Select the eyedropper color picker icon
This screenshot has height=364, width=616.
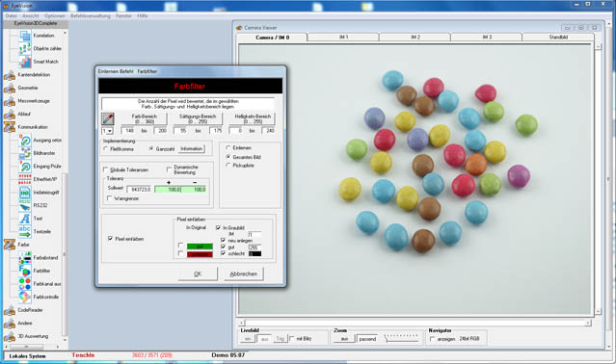pyautogui.click(x=108, y=118)
